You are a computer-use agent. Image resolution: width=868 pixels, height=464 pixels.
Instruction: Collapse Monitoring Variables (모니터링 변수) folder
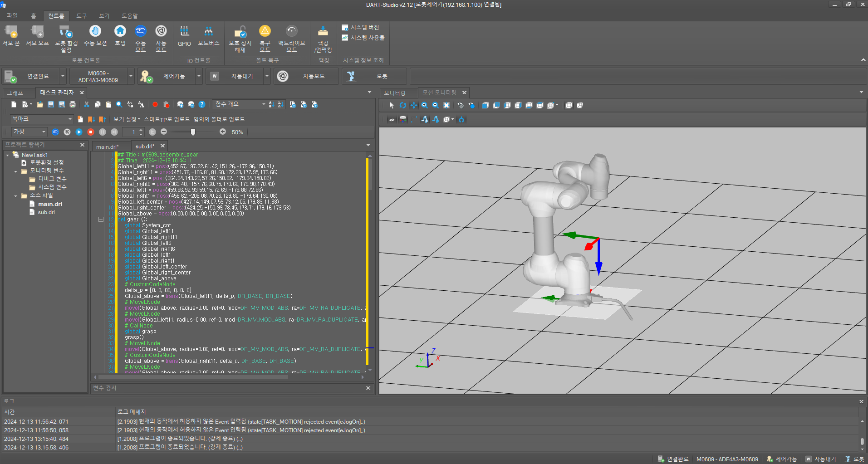[x=16, y=171]
